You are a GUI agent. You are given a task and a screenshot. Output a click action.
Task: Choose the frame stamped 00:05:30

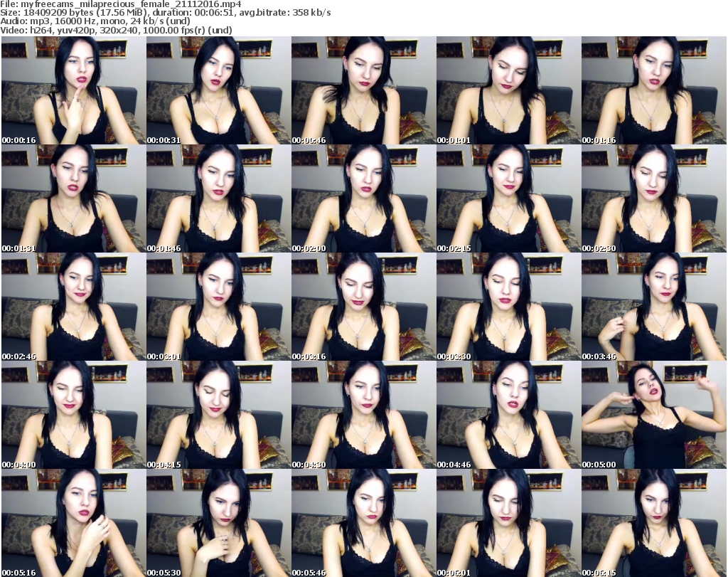tap(218, 523)
